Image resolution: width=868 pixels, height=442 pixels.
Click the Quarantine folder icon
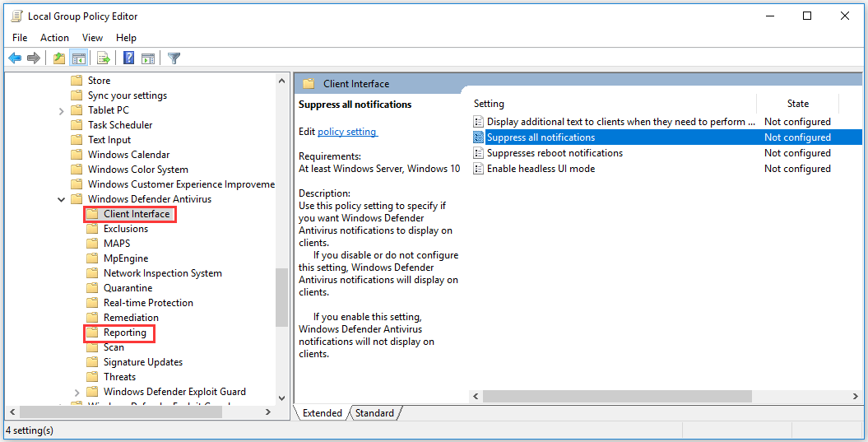(x=92, y=287)
